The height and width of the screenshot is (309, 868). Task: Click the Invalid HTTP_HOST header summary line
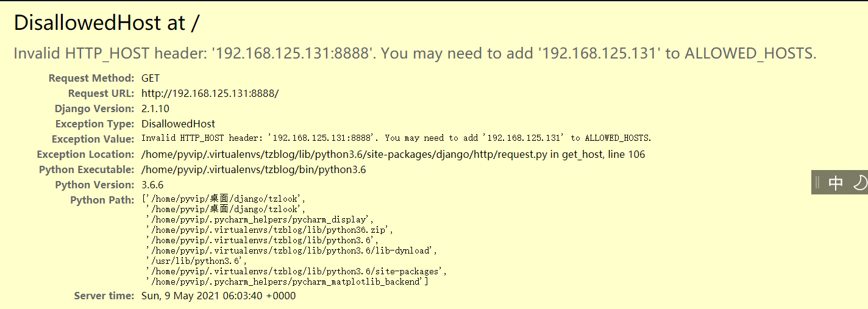click(414, 54)
